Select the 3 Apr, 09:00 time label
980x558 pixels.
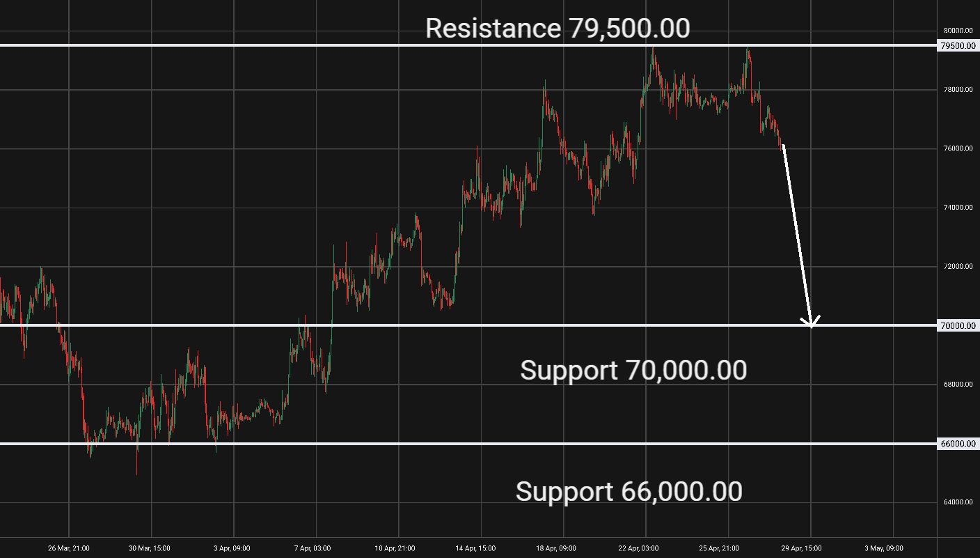233,548
